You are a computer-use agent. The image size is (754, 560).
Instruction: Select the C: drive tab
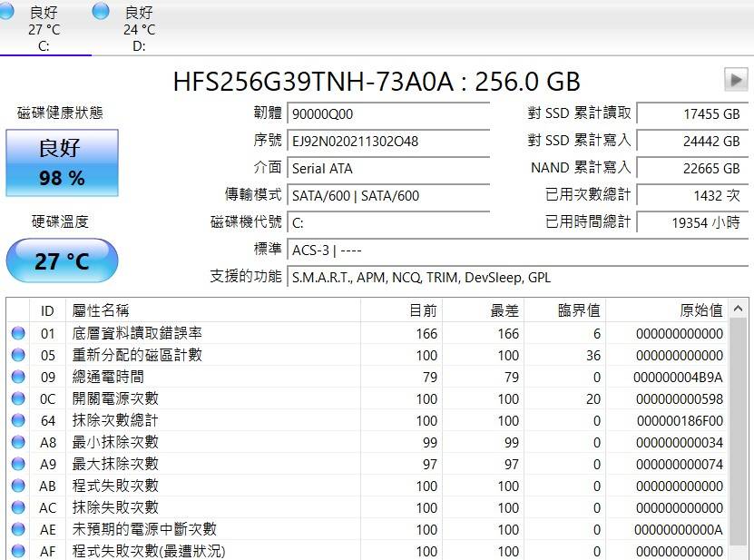pyautogui.click(x=44, y=29)
